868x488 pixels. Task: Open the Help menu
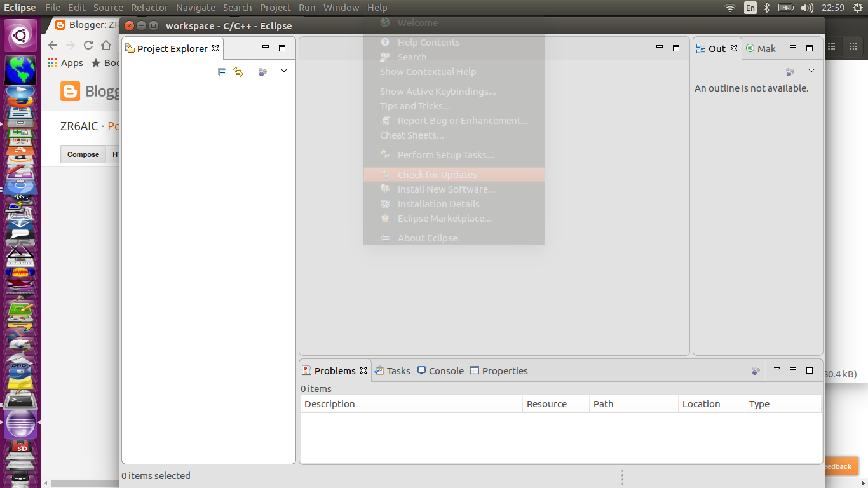(377, 8)
